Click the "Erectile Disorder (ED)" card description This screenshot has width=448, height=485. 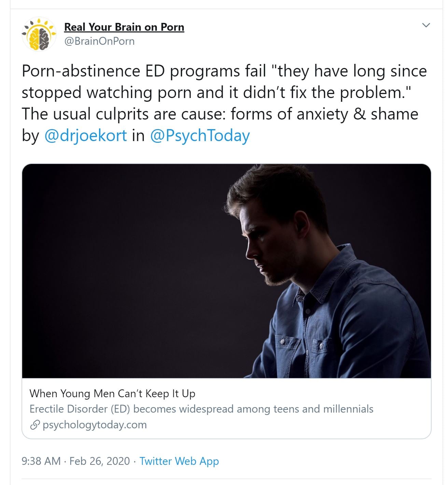201,409
